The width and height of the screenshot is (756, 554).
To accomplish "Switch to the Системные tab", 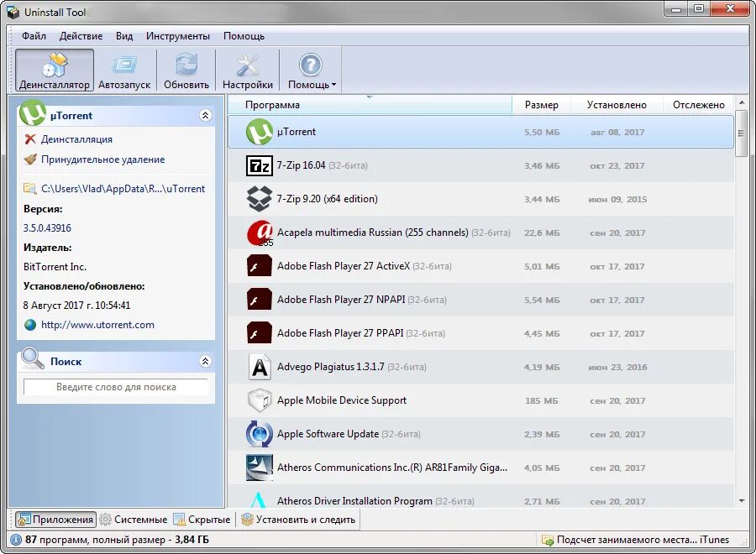I will pyautogui.click(x=134, y=520).
